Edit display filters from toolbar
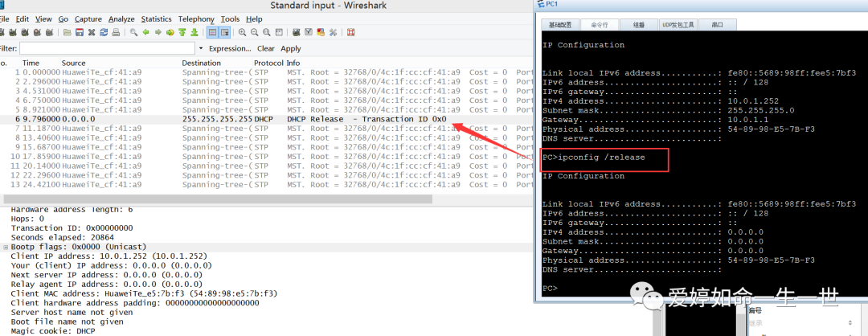The image size is (868, 336). coord(309,32)
